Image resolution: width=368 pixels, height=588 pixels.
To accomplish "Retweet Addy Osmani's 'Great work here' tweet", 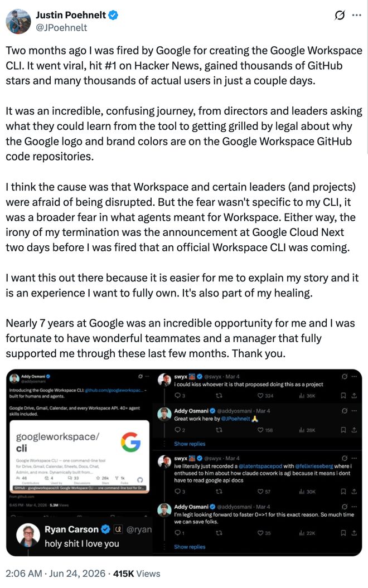I will point(219,430).
